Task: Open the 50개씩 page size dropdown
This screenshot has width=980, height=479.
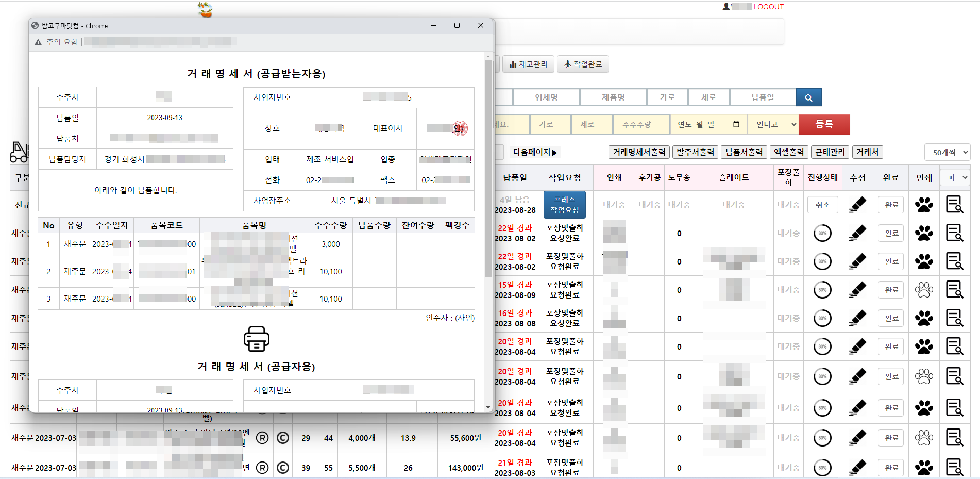Action: 948,152
